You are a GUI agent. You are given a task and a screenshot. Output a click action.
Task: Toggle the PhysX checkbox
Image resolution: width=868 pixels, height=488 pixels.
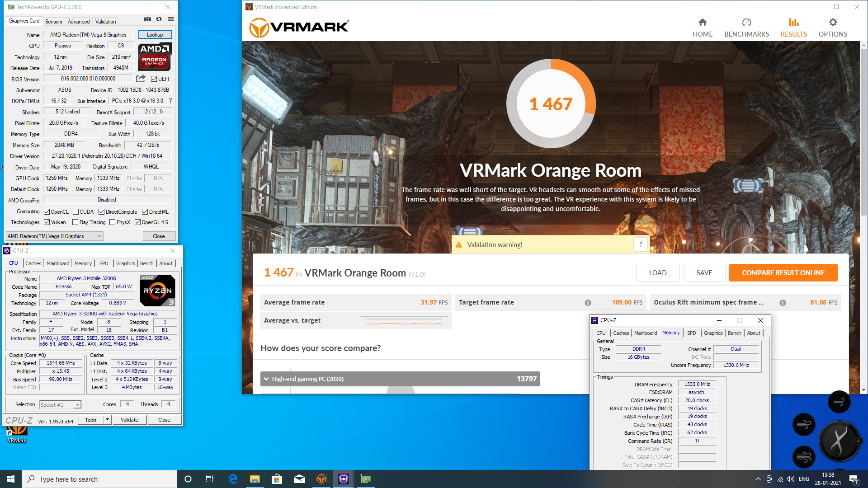click(113, 222)
